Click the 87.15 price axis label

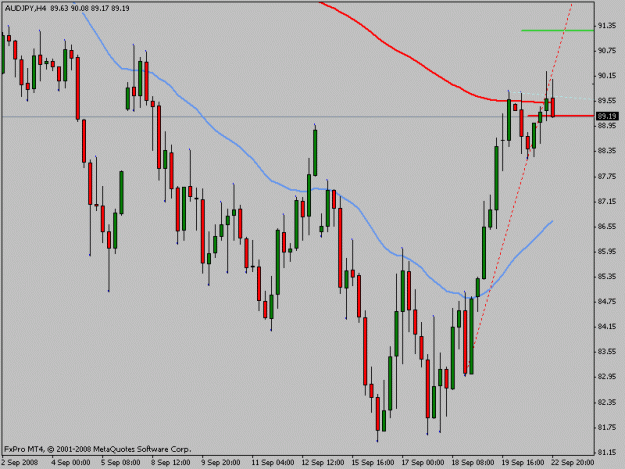[607, 202]
